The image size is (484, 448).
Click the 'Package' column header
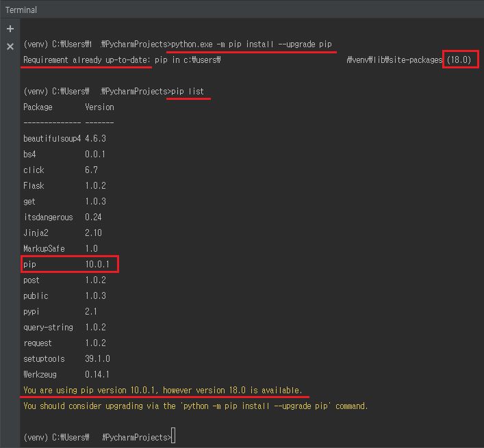click(38, 107)
